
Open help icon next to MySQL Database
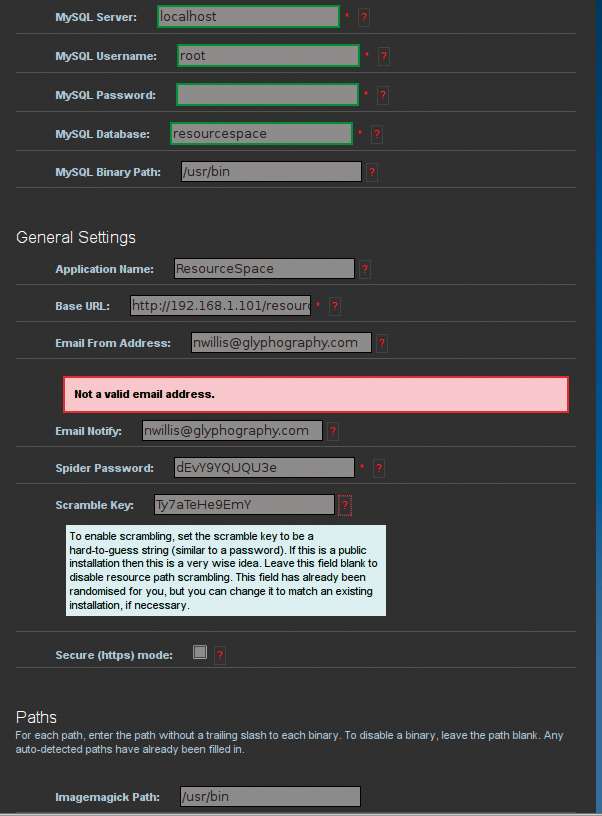[377, 134]
